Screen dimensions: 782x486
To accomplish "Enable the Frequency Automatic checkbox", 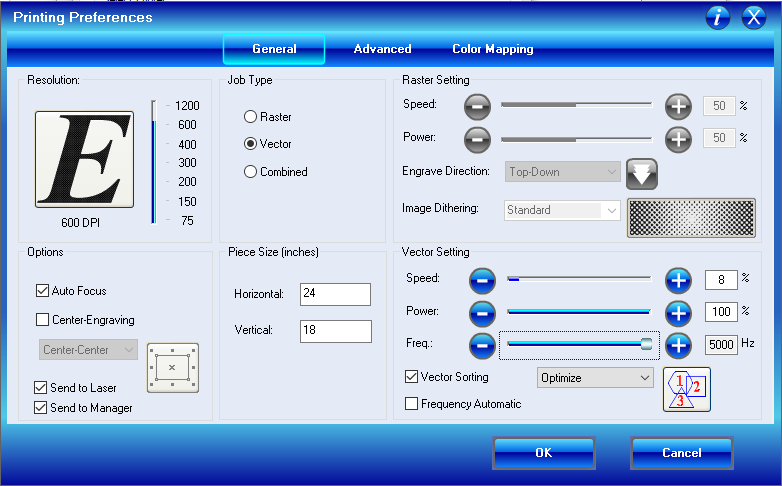I will click(411, 403).
